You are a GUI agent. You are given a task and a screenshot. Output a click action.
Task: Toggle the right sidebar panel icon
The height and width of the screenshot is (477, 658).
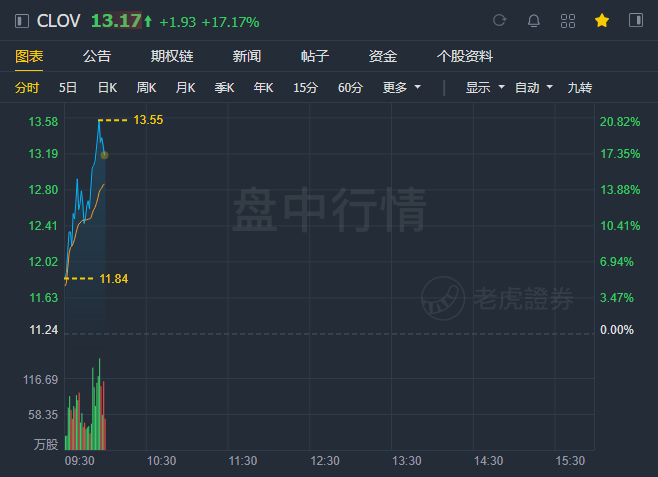636,20
